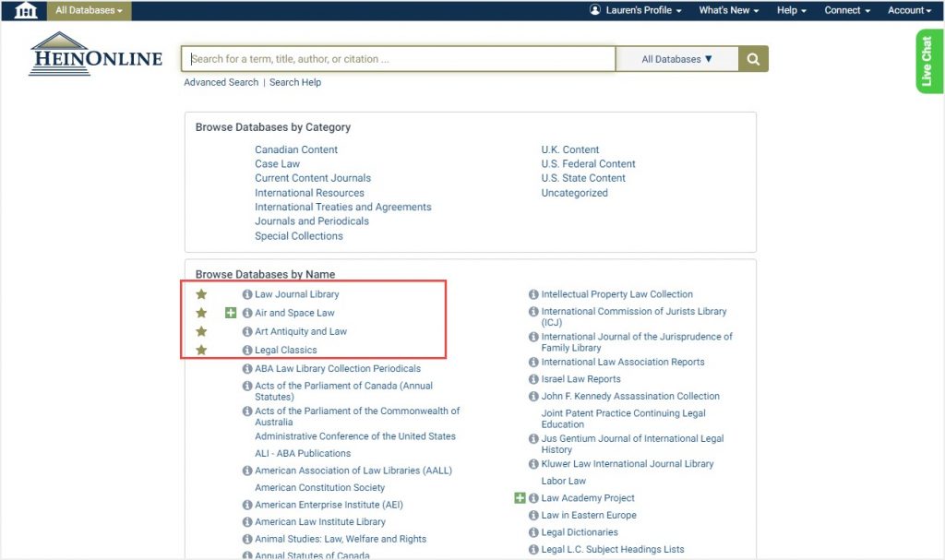Open International Resources category
This screenshot has height=560, width=945.
(309, 193)
